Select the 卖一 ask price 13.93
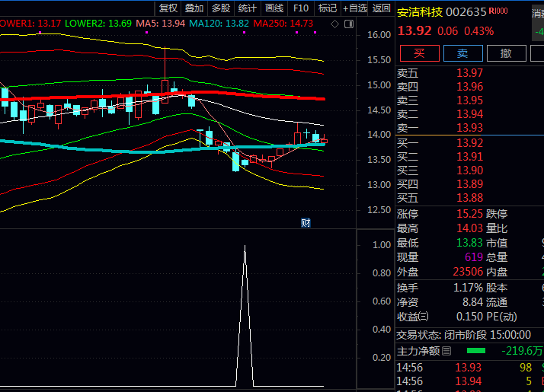The height and width of the screenshot is (392, 544). click(x=470, y=128)
